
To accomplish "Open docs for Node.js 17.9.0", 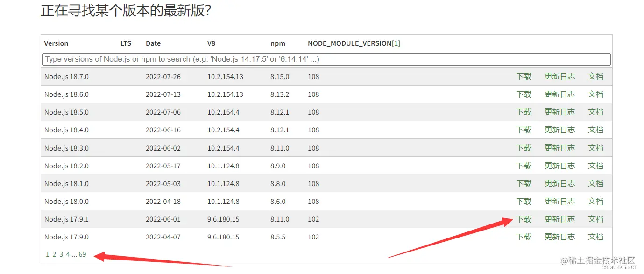I will 596,237.
